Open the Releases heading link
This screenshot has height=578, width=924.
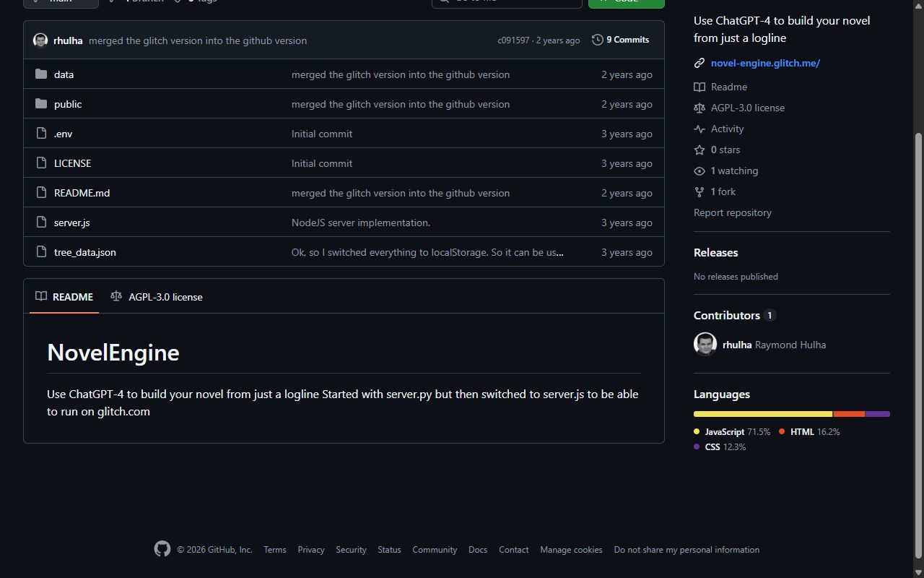click(716, 252)
